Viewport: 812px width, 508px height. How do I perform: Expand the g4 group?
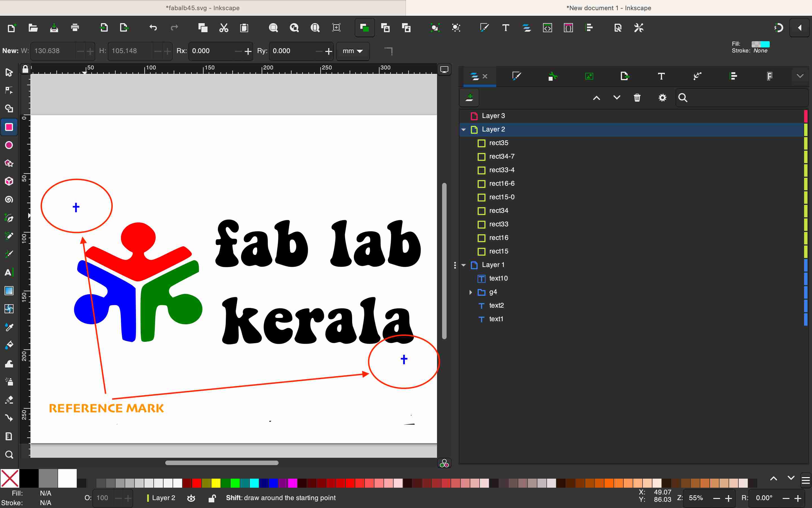pyautogui.click(x=470, y=292)
